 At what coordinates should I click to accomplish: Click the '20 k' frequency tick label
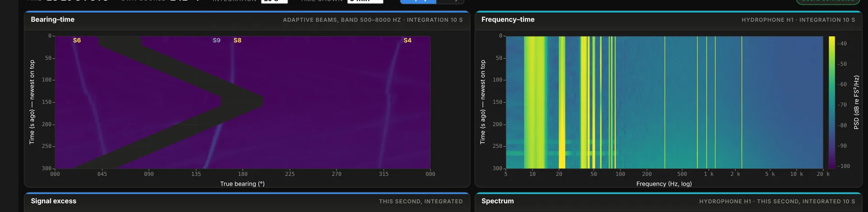click(x=823, y=174)
